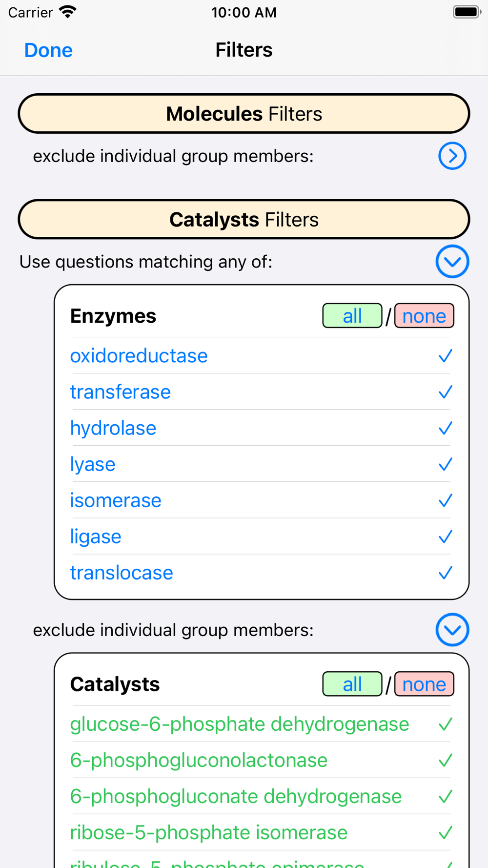Deselect ligase enzyme row
This screenshot has width=488, height=868.
[261, 537]
